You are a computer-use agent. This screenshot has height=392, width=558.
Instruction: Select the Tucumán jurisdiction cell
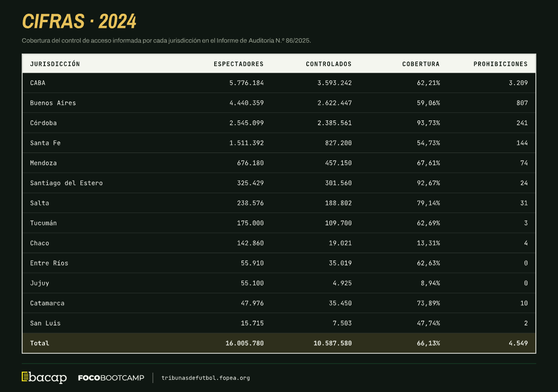44,223
